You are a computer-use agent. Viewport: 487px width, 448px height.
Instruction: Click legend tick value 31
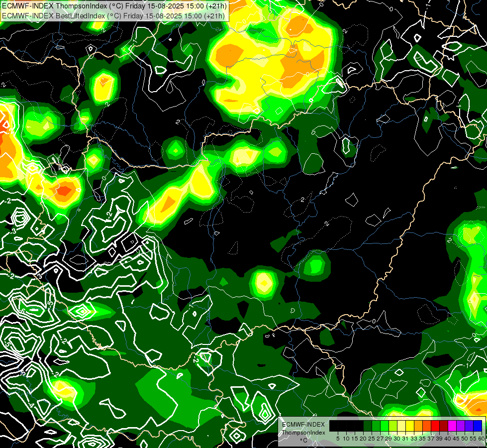[405, 439]
